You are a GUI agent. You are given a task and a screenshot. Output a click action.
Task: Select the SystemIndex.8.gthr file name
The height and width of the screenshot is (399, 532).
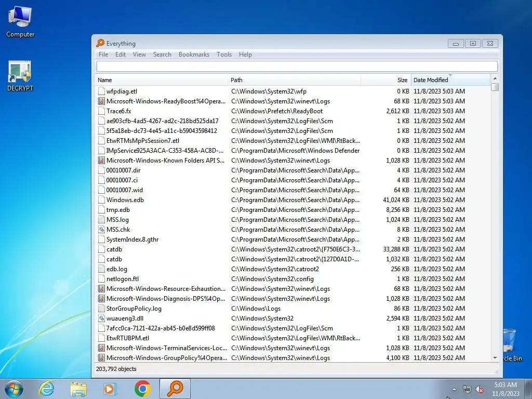coord(132,239)
